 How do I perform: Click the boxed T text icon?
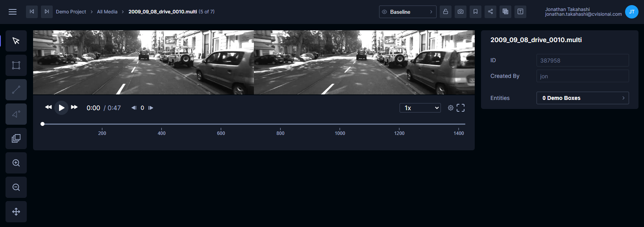click(x=520, y=12)
